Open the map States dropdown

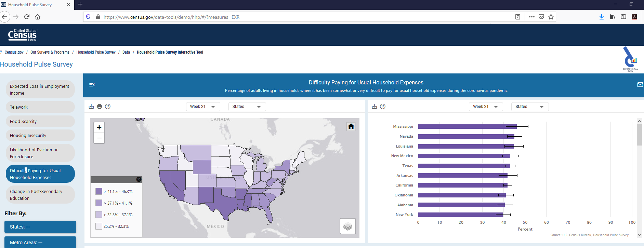point(247,107)
